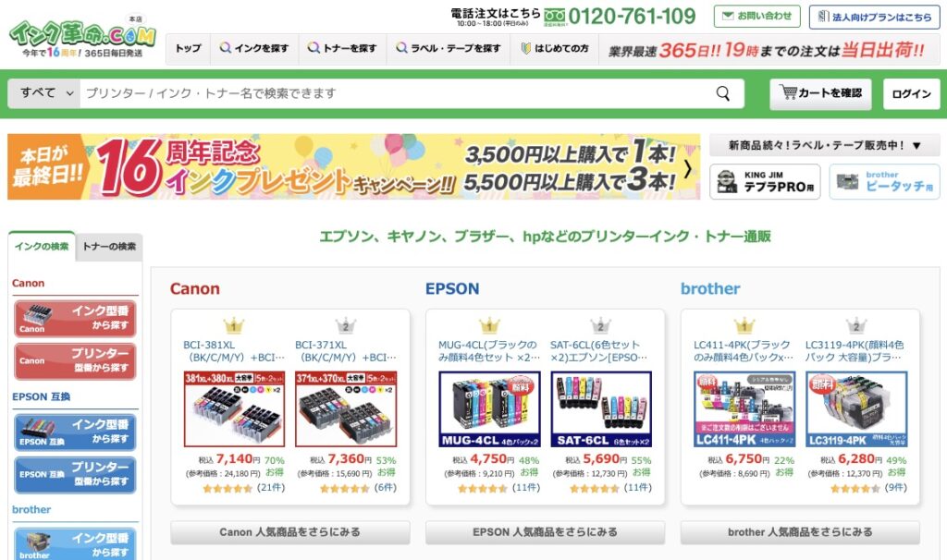
Task: Expand the 新商品続々!ラベル・テープ販売中 dropdown
Action: click(x=824, y=145)
